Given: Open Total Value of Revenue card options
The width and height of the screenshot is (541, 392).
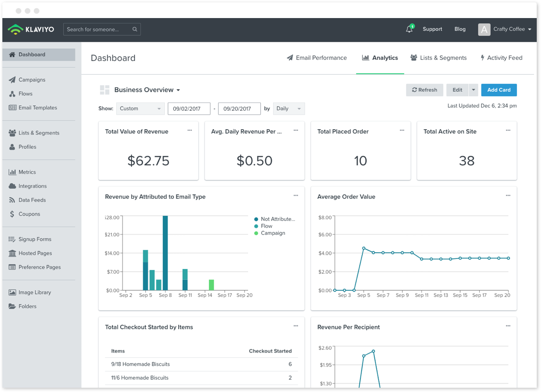Looking at the screenshot, I should 190,131.
